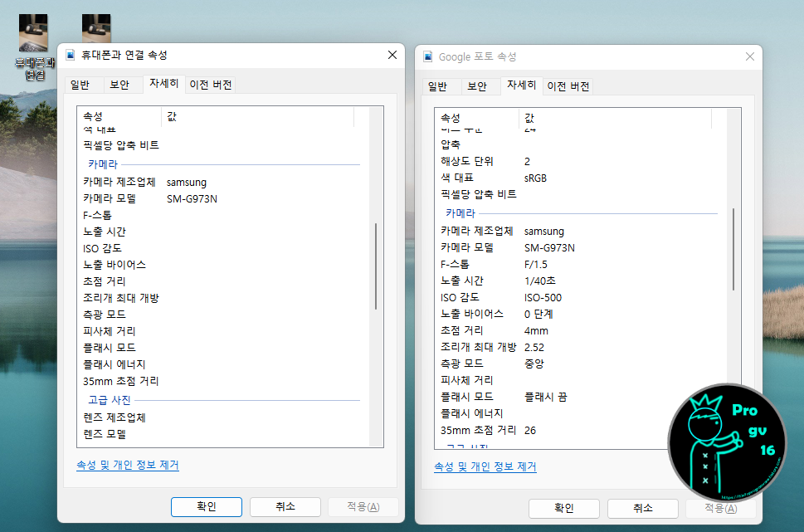Select F-스톱 row showing F/1.5
Viewport: 804px width, 532px height.
pos(579,264)
